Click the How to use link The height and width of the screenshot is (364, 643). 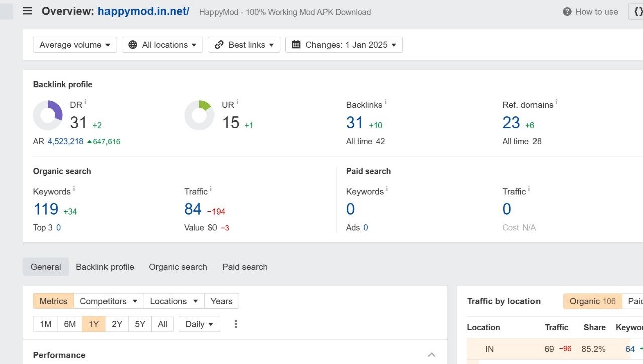[596, 12]
